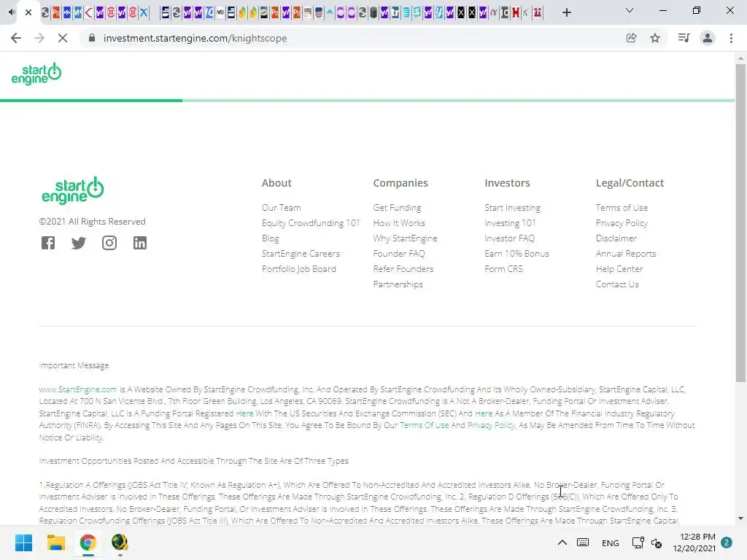Switch ENG input language
Image resolution: width=747 pixels, height=560 pixels.
coord(611,542)
